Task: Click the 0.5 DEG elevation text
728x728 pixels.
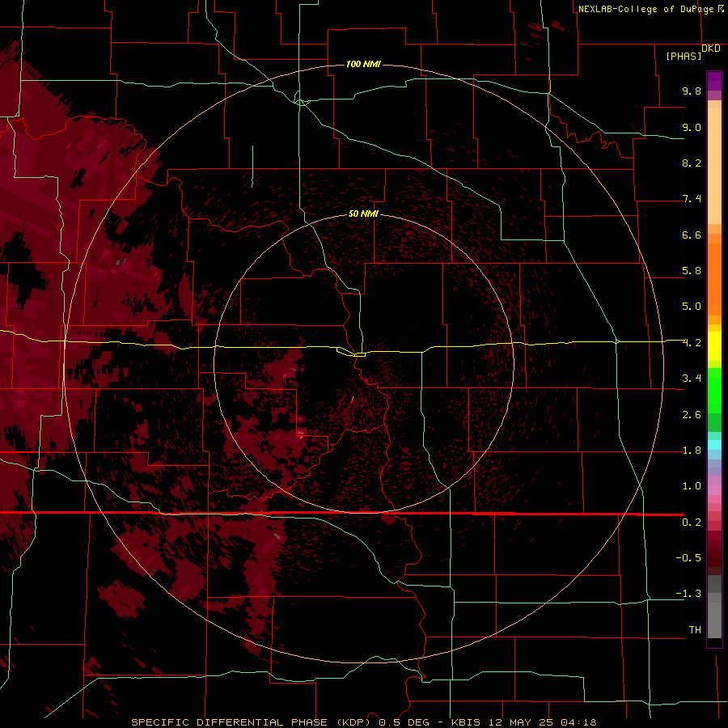Action: coord(404,722)
